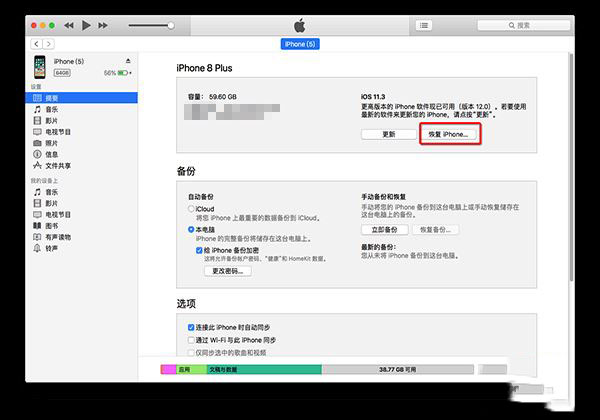Click the iOS 11.3 version text
This screenshot has height=420, width=600.
point(373,97)
